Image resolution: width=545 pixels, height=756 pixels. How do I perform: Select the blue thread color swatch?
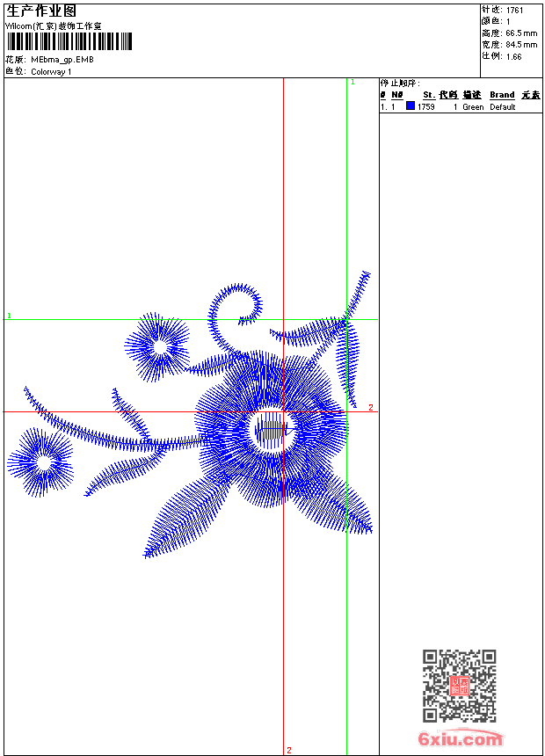[411, 106]
